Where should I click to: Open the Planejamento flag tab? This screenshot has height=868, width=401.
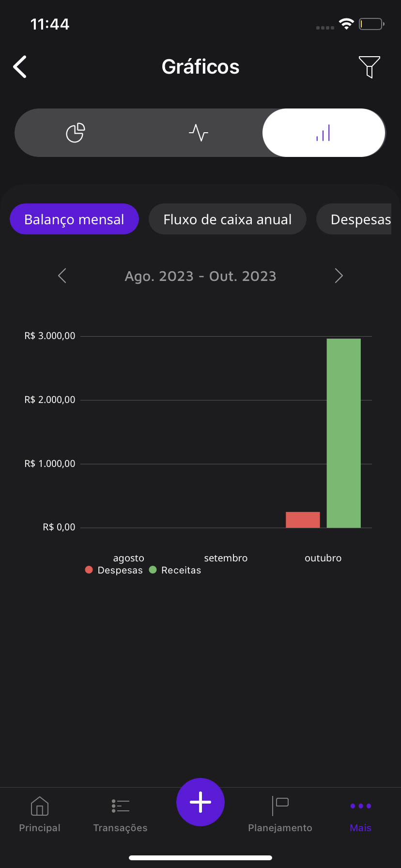tap(280, 814)
